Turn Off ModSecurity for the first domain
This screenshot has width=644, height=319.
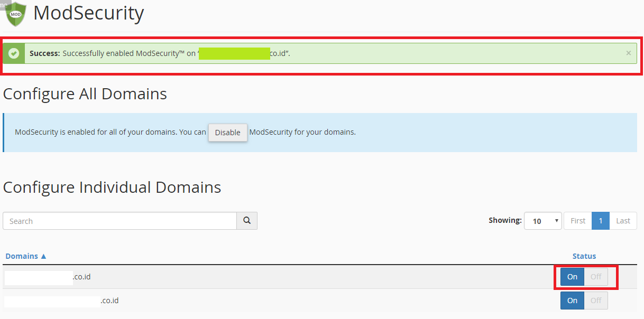[x=595, y=276]
